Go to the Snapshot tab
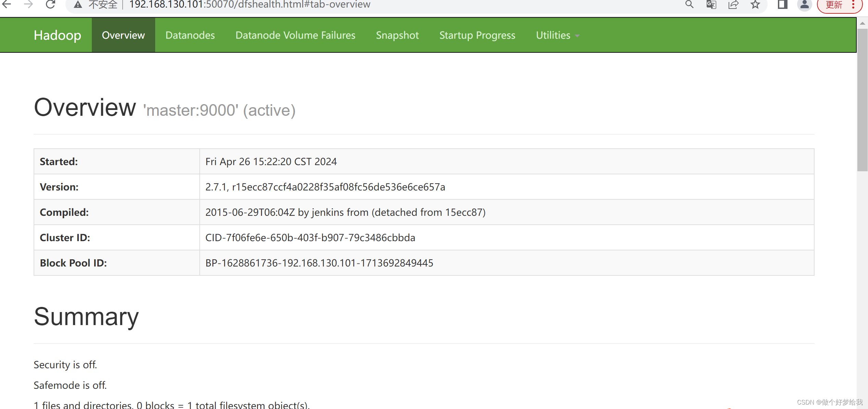The width and height of the screenshot is (868, 409). pyautogui.click(x=397, y=35)
